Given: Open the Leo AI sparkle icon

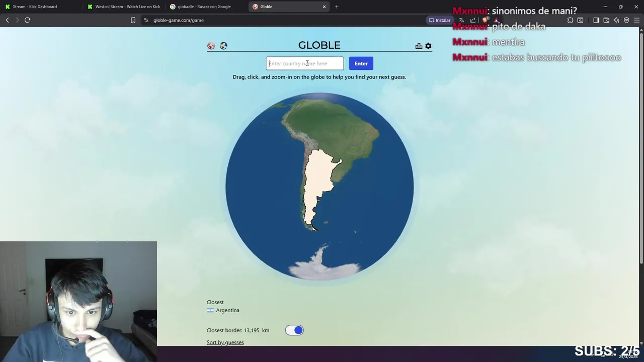Looking at the screenshot, I should (x=616, y=20).
